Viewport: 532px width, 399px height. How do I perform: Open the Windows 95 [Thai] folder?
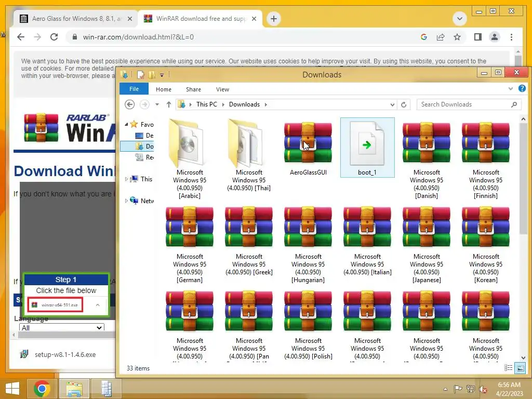(249, 155)
